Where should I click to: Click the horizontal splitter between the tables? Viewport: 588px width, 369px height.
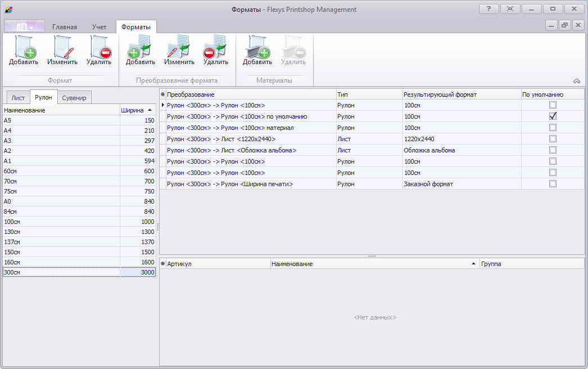tap(372, 256)
